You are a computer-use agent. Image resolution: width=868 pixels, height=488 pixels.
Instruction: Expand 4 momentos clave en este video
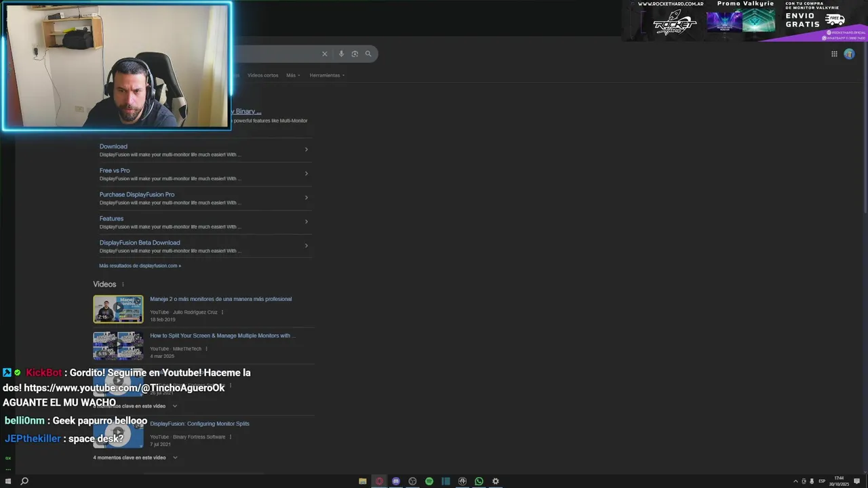[136, 457]
